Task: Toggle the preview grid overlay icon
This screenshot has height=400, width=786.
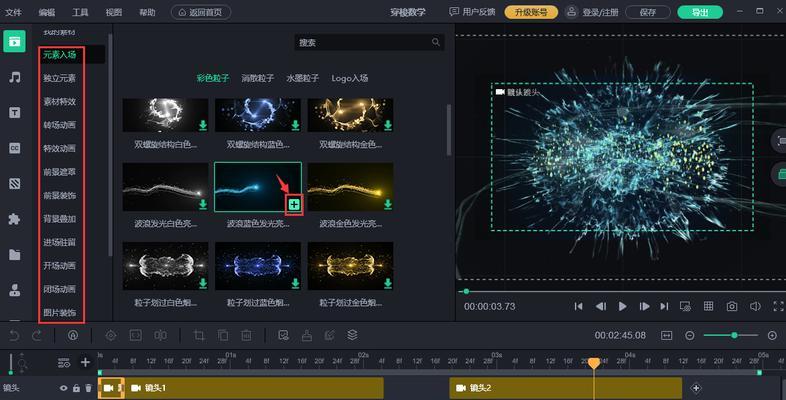Action: (708, 306)
